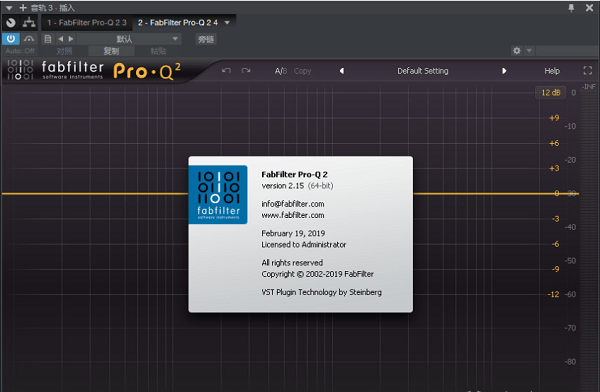Click the plus add insert icon

pos(23,8)
